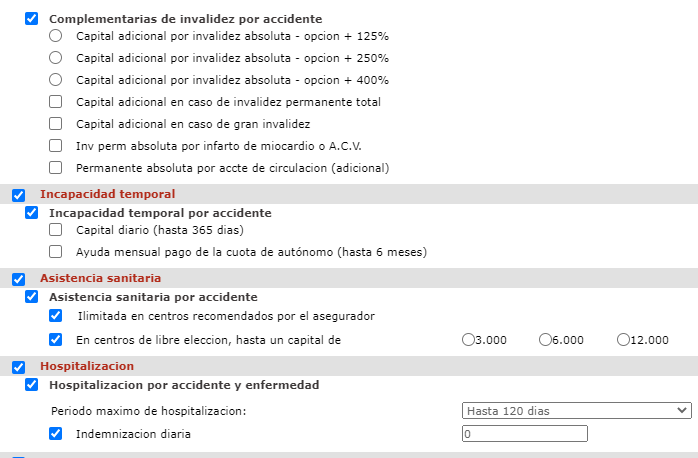Toggle the Asistencia sanitaria section checkbox
The image size is (698, 458).
[18, 279]
